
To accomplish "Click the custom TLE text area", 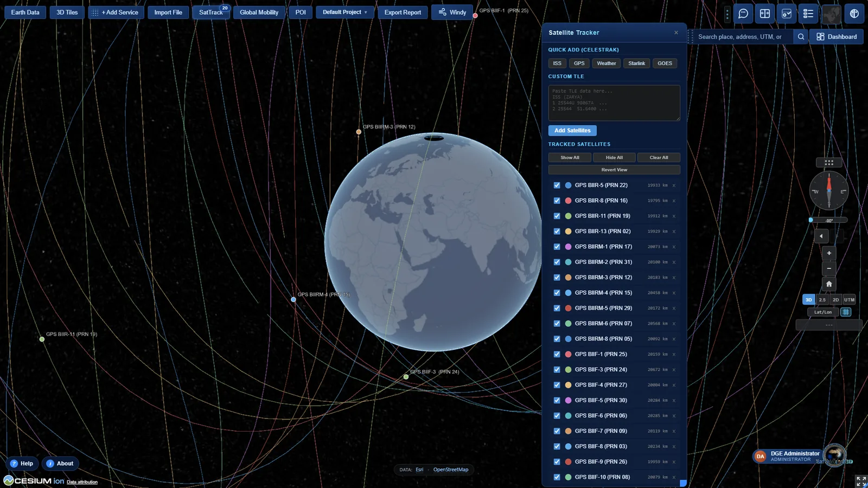I will 614,102.
